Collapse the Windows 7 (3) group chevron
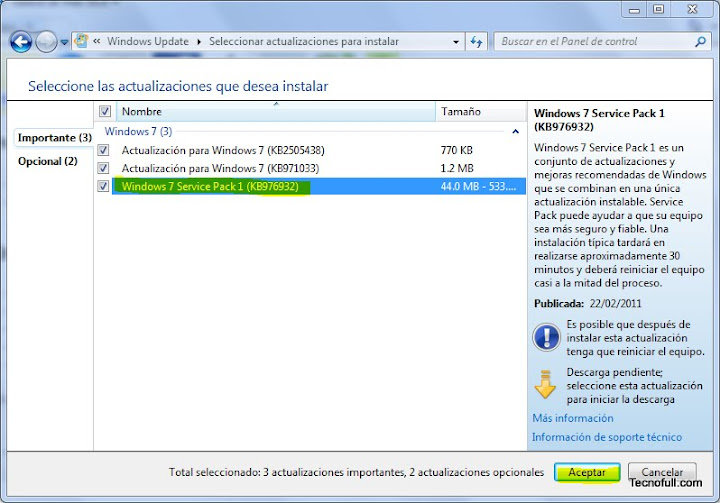Image resolution: width=720 pixels, height=503 pixels. 516,132
